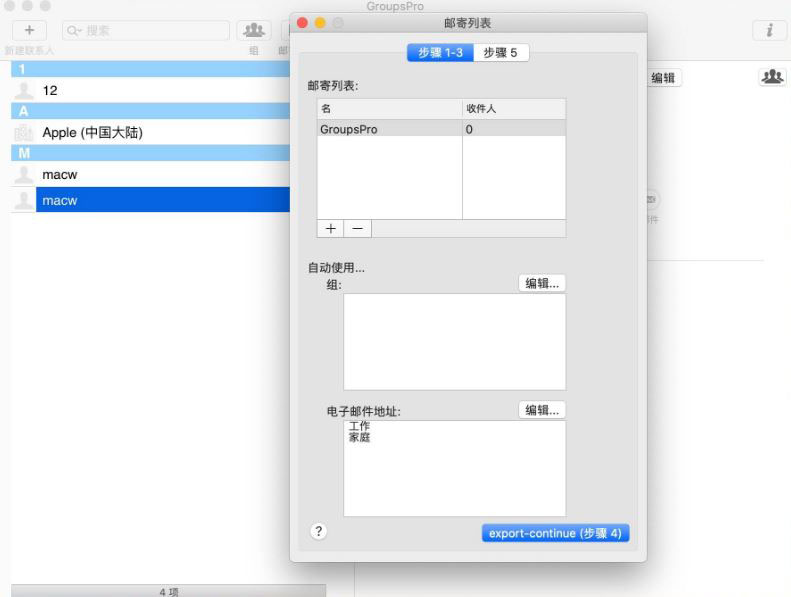Select the unhighlighted macw contact
Image resolution: width=791 pixels, height=597 pixels.
(150, 175)
